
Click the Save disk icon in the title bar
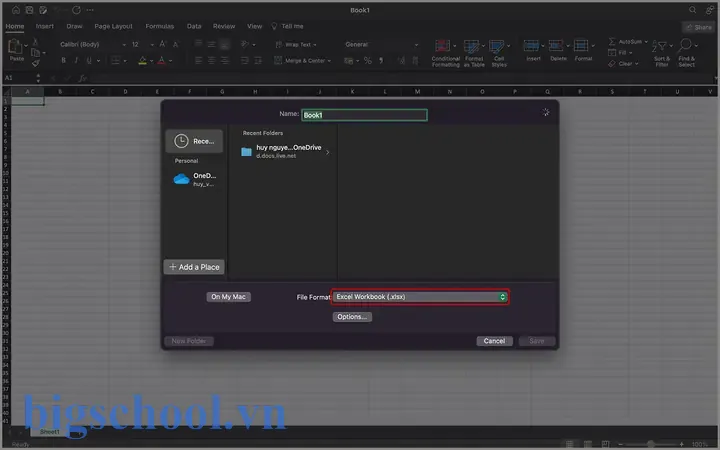(29, 10)
